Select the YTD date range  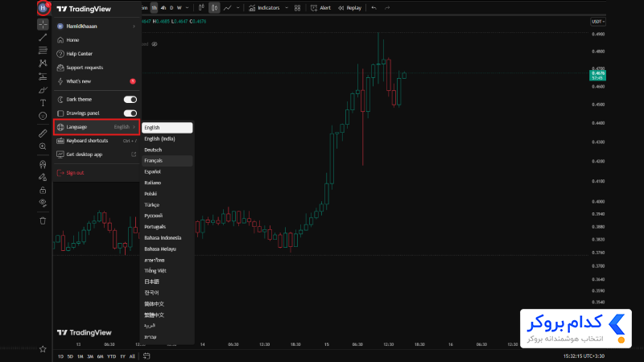pyautogui.click(x=111, y=356)
